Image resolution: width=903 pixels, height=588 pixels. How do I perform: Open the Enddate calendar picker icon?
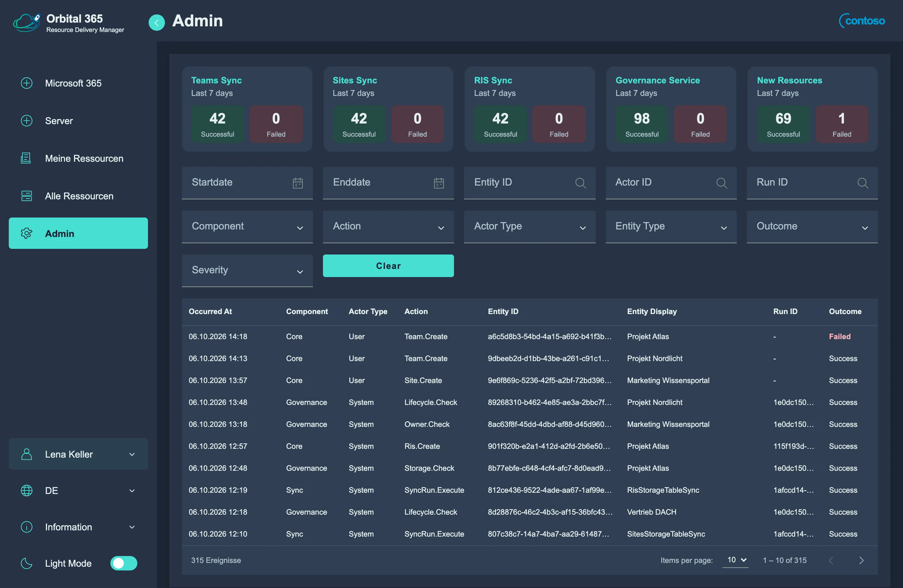(439, 183)
